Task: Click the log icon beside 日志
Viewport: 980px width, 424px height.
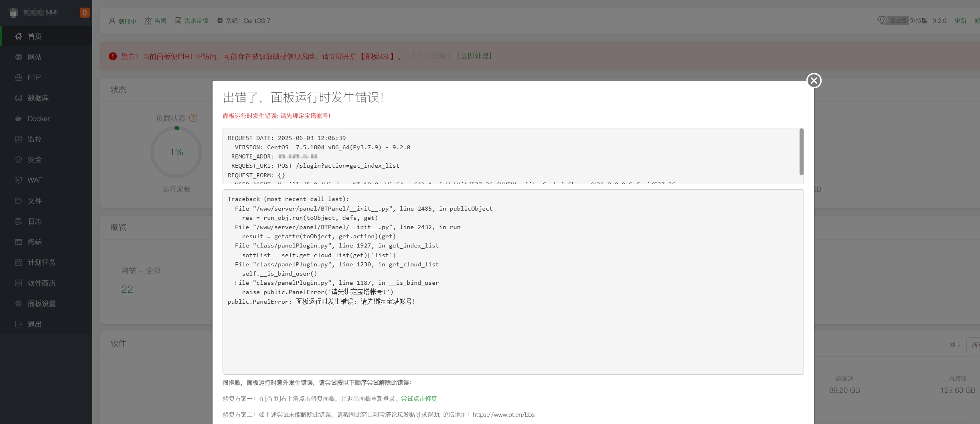Action: (x=18, y=221)
